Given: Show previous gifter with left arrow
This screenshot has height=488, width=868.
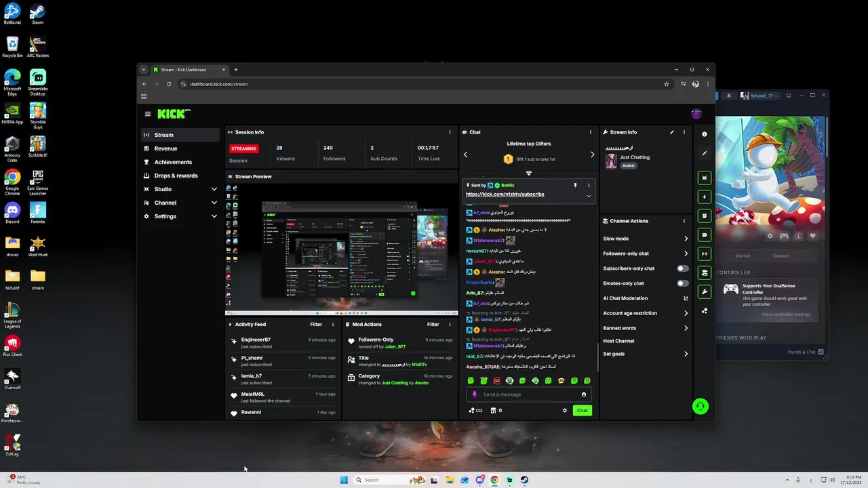Looking at the screenshot, I should (x=466, y=155).
